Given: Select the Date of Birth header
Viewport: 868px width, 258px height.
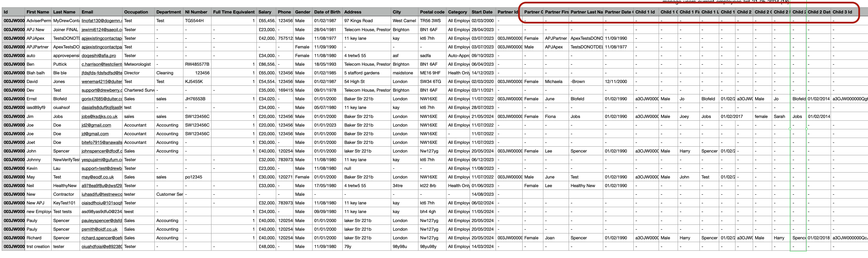Looking at the screenshot, I should 327,12.
